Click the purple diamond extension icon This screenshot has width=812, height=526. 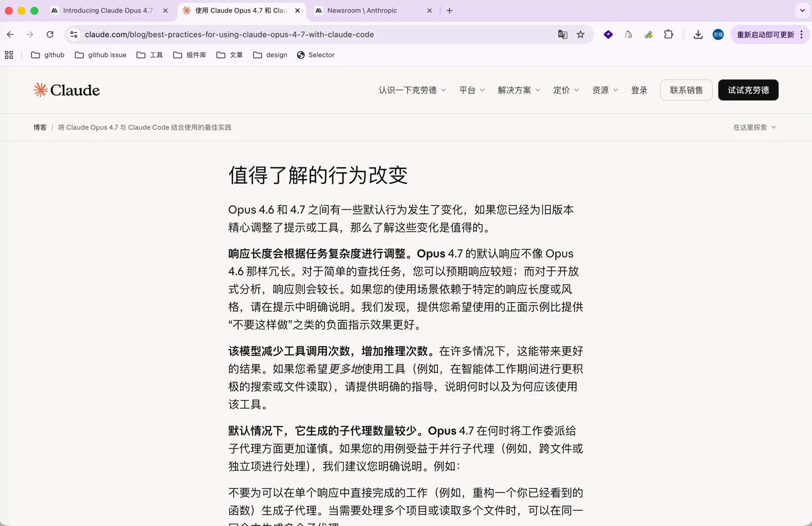[608, 35]
